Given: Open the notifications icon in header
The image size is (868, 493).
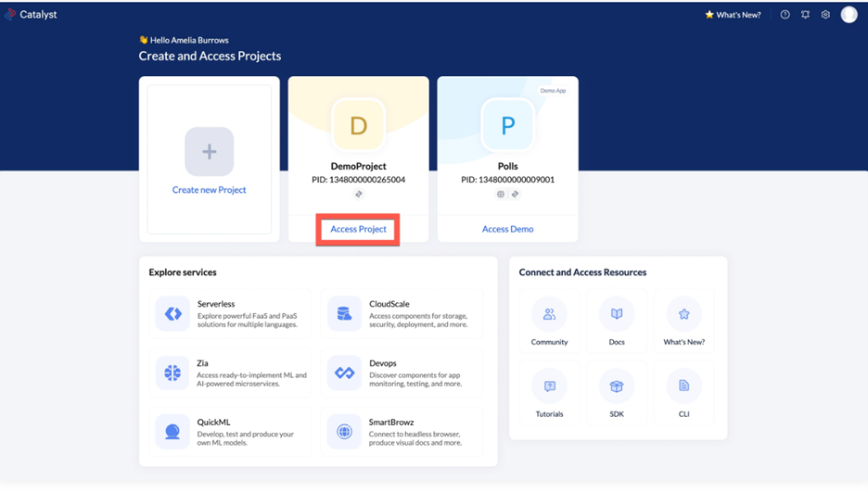Looking at the screenshot, I should point(805,15).
